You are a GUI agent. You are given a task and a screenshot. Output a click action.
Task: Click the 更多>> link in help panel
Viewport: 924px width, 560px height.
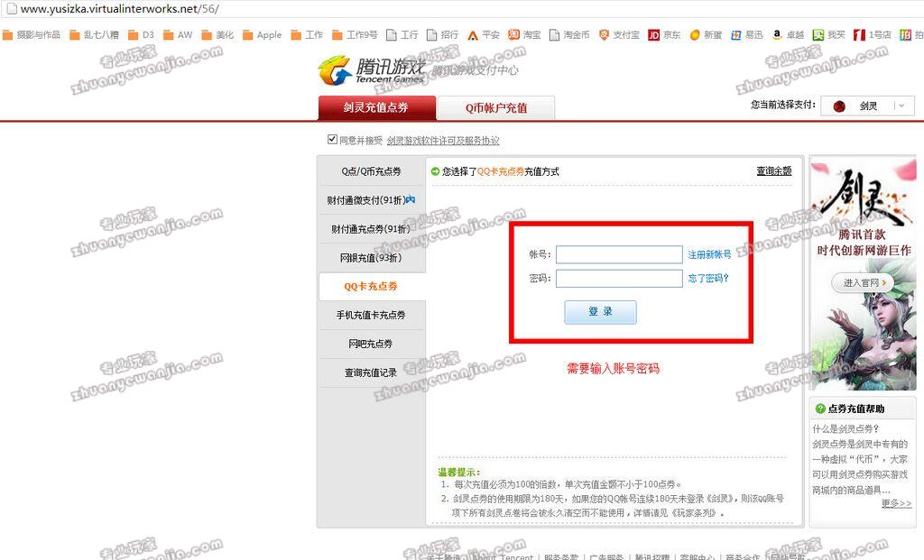pyautogui.click(x=896, y=503)
